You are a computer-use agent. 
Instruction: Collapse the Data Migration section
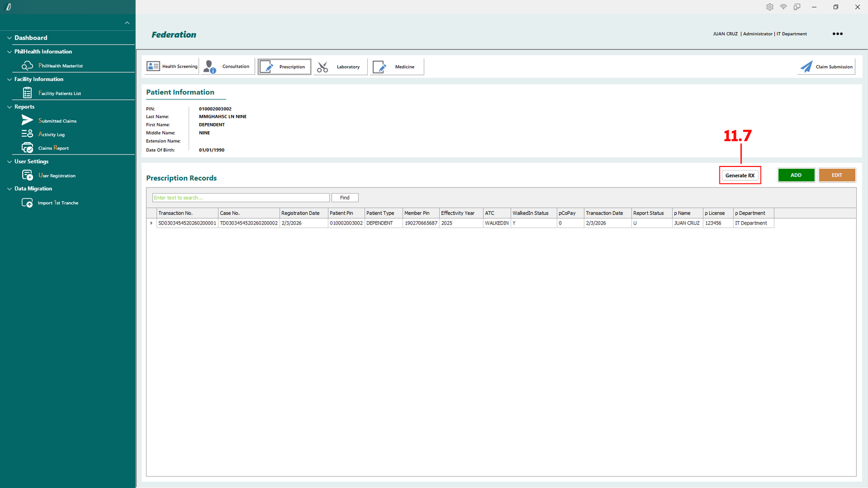tap(9, 189)
